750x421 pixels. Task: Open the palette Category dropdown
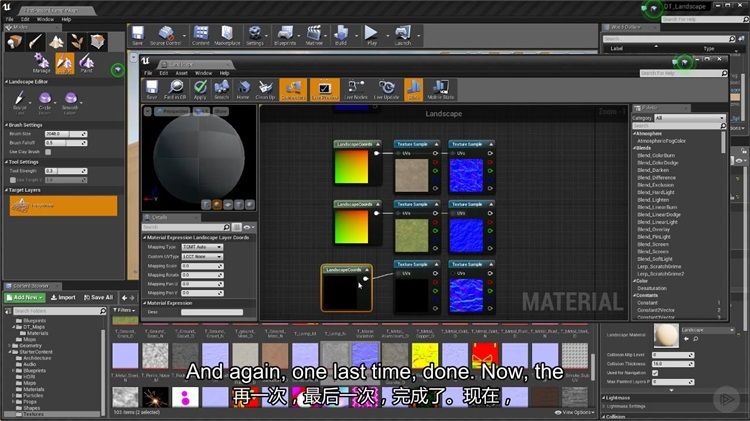[x=689, y=118]
